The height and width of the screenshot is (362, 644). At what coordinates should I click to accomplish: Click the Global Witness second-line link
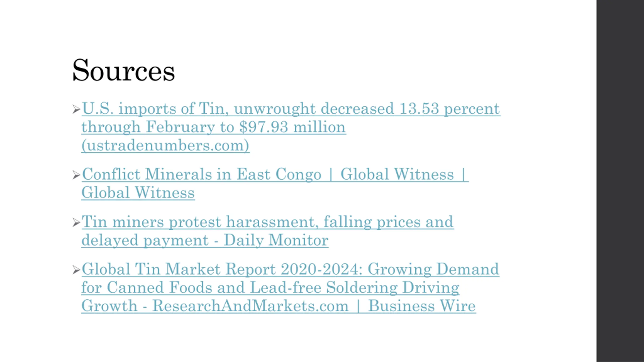coord(138,193)
